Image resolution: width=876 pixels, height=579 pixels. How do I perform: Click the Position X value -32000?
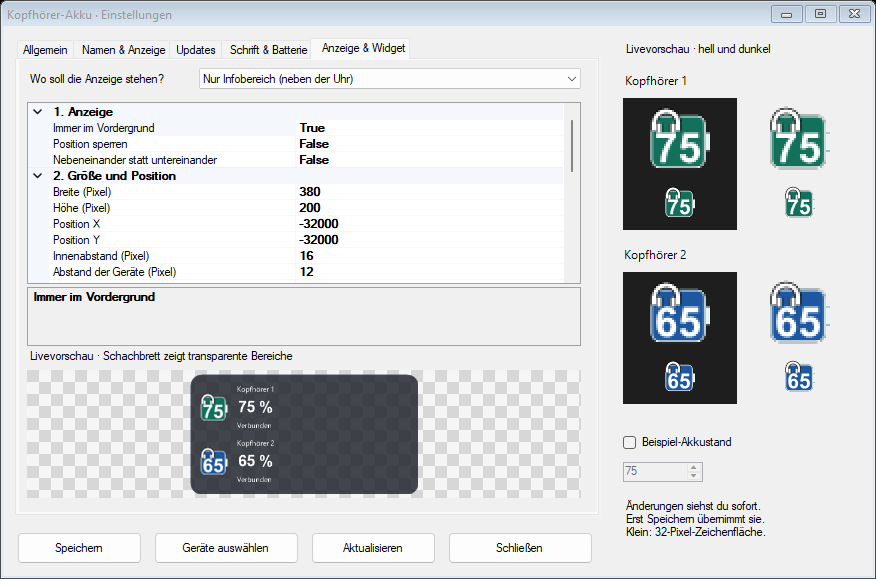(318, 224)
